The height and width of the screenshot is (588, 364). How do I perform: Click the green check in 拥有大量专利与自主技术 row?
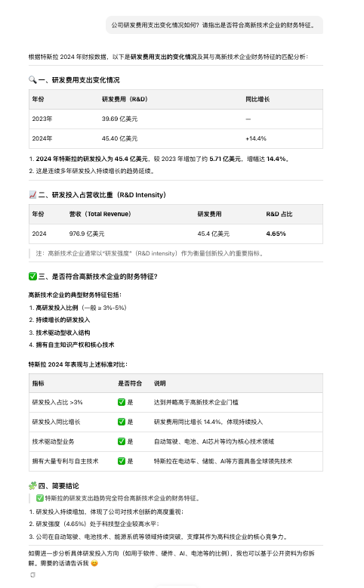click(122, 461)
